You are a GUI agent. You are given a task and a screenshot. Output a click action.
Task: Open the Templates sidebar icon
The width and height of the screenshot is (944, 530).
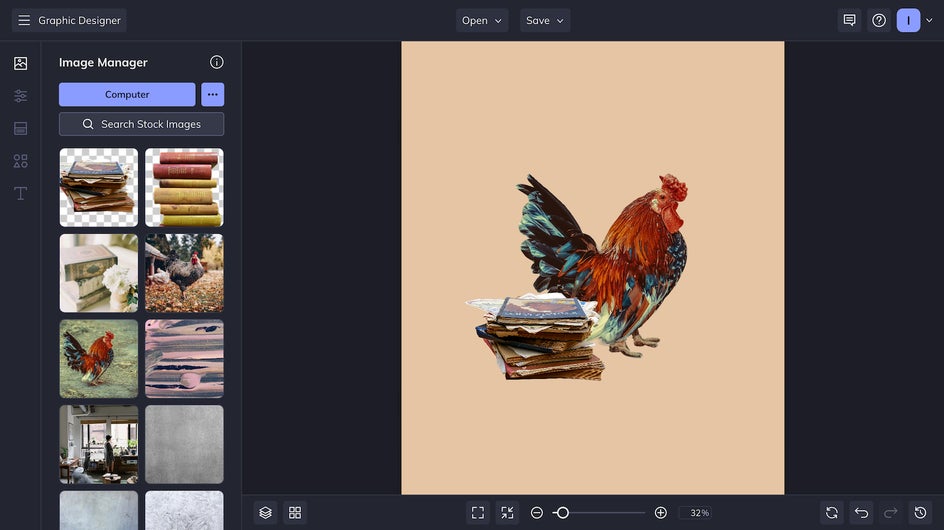pos(20,128)
